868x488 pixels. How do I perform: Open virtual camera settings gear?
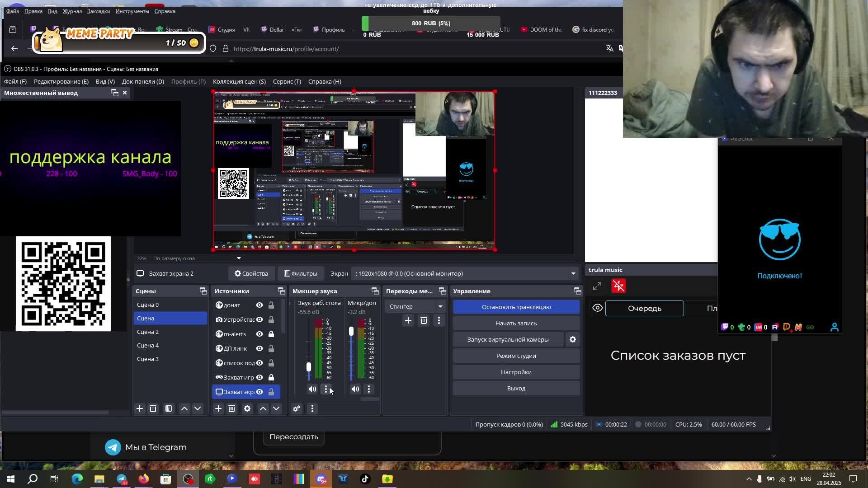pos(572,339)
